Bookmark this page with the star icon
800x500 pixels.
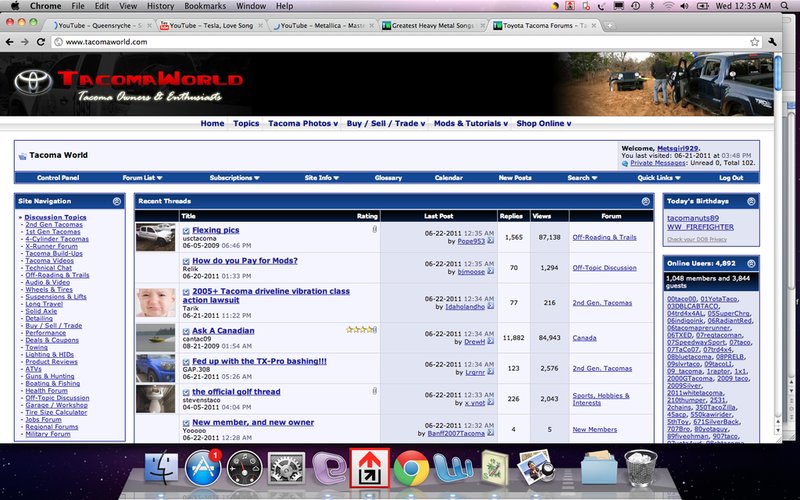click(755, 42)
